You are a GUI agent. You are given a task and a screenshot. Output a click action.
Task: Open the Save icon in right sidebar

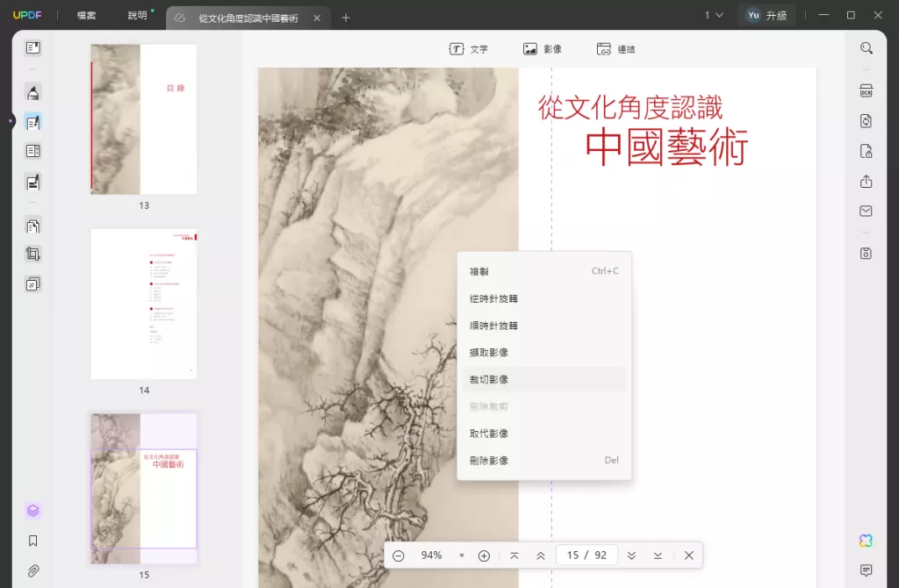[867, 254]
